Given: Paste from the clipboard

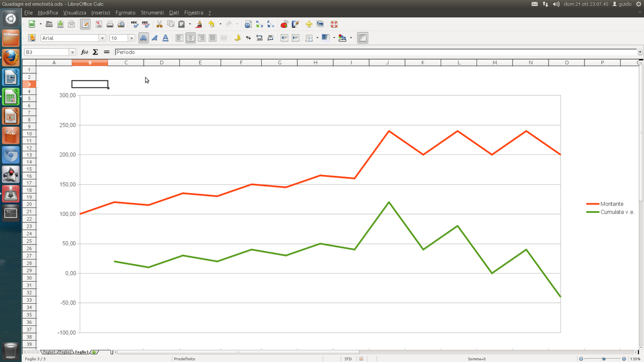Looking at the screenshot, I should click(x=182, y=24).
